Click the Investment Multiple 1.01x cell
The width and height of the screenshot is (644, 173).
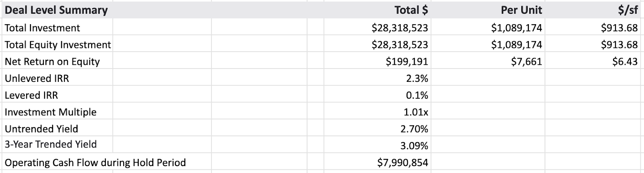[x=369, y=112]
